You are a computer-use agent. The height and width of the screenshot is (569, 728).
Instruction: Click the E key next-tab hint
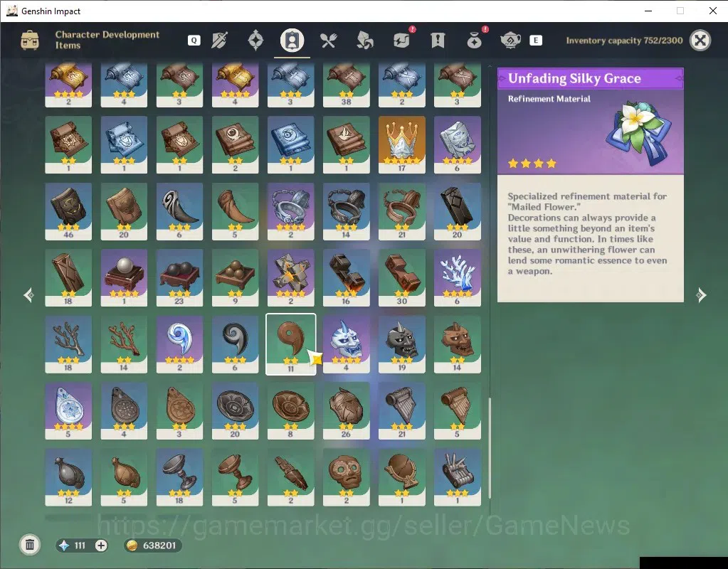tap(536, 41)
